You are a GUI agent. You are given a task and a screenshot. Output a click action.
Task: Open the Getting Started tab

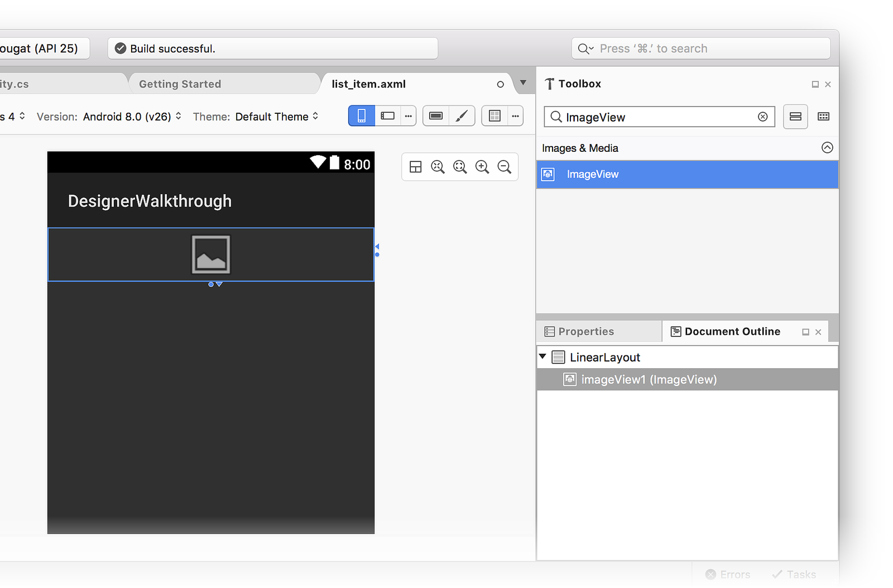(224, 84)
